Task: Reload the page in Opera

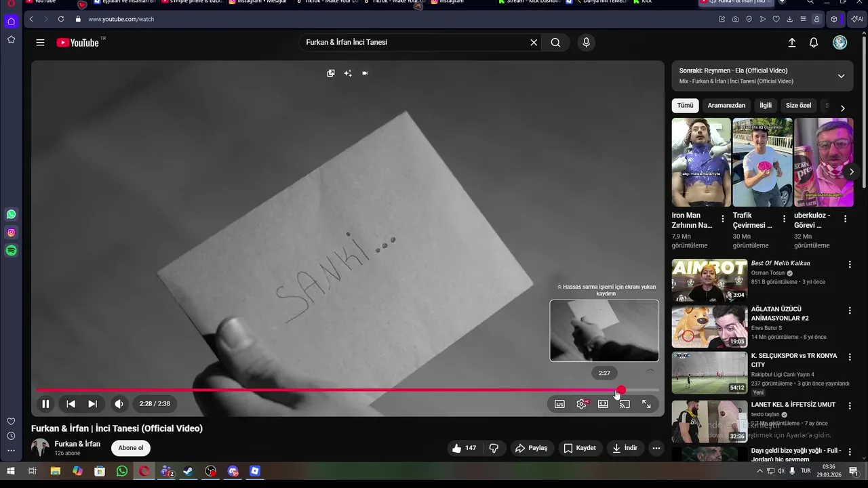Action: tap(61, 19)
